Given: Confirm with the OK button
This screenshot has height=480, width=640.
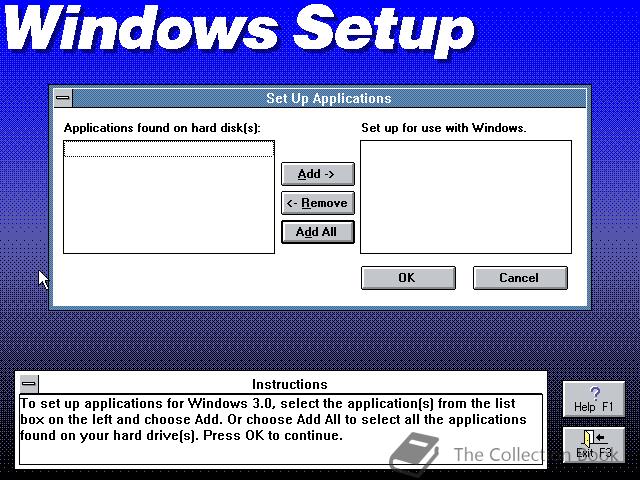Looking at the screenshot, I should (x=408, y=278).
